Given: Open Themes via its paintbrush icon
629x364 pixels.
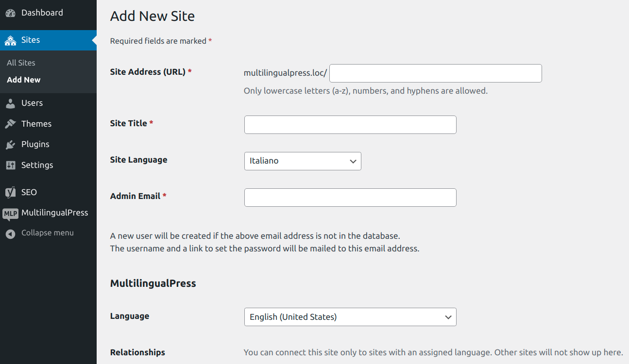Looking at the screenshot, I should coord(10,123).
